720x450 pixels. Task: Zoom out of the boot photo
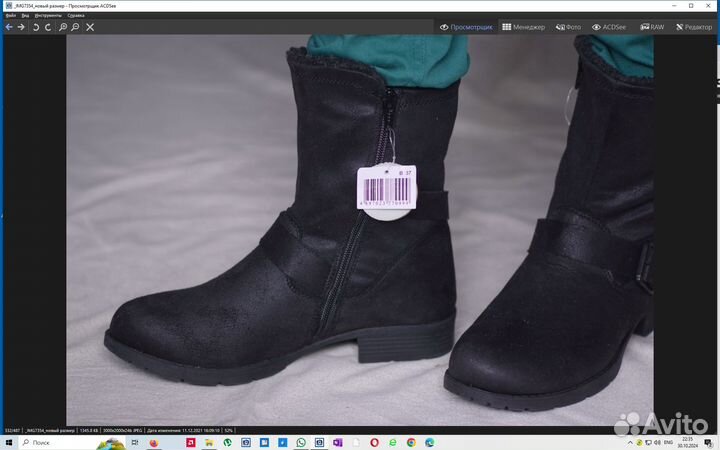pyautogui.click(x=75, y=27)
